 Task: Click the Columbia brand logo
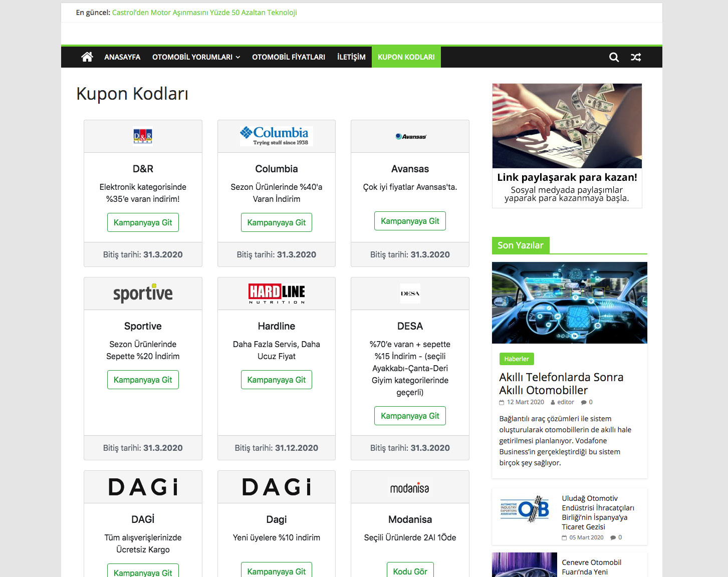point(276,136)
